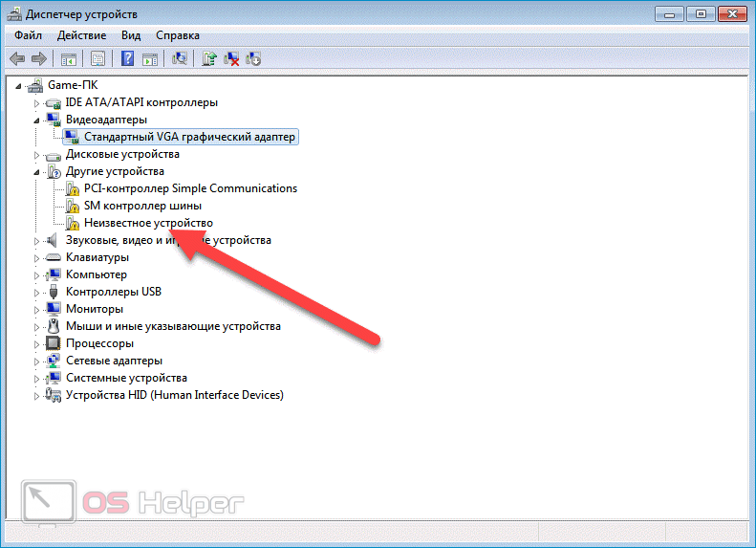Expand the Клавиатуры node
Image resolution: width=756 pixels, height=548 pixels.
(36, 258)
